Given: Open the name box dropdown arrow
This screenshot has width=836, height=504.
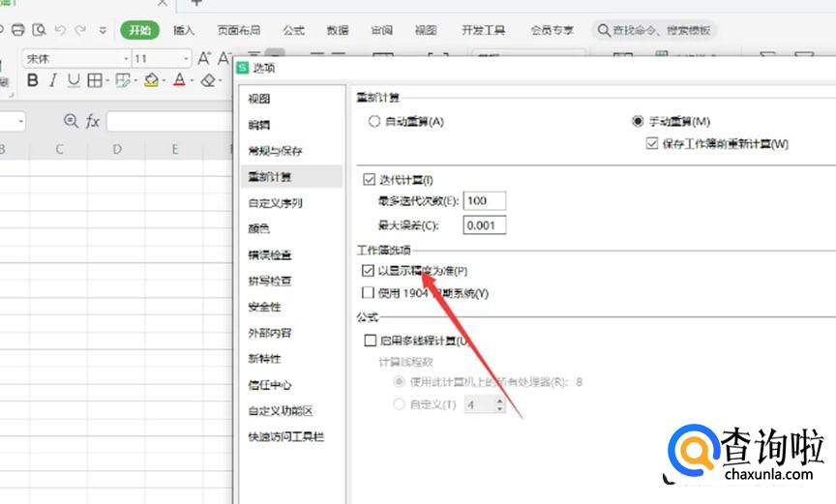Looking at the screenshot, I should (20, 122).
